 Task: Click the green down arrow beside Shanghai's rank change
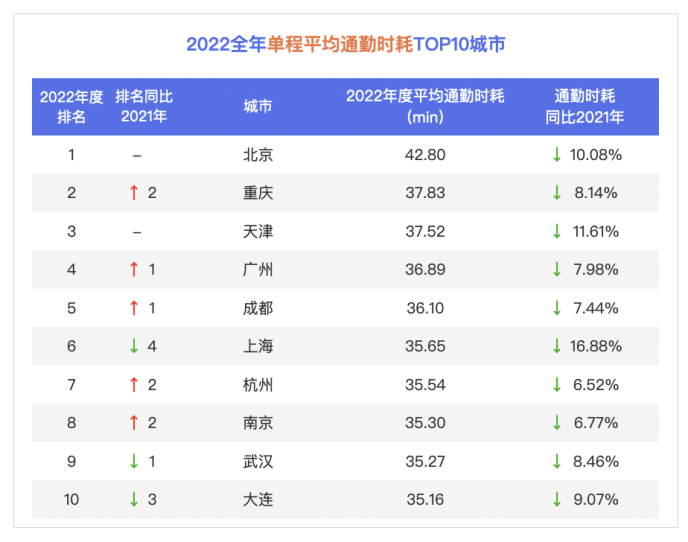point(133,346)
